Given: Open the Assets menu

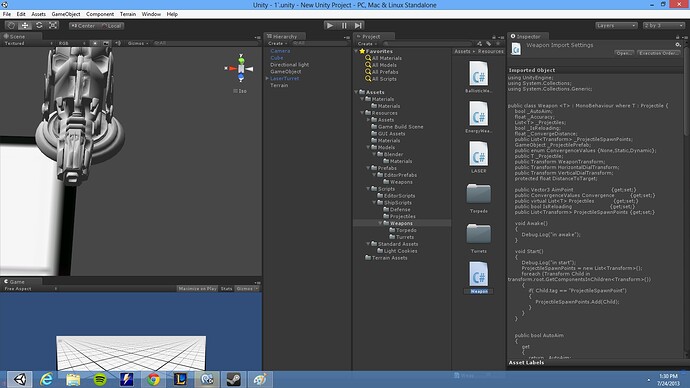Looking at the screenshot, I should [38, 14].
